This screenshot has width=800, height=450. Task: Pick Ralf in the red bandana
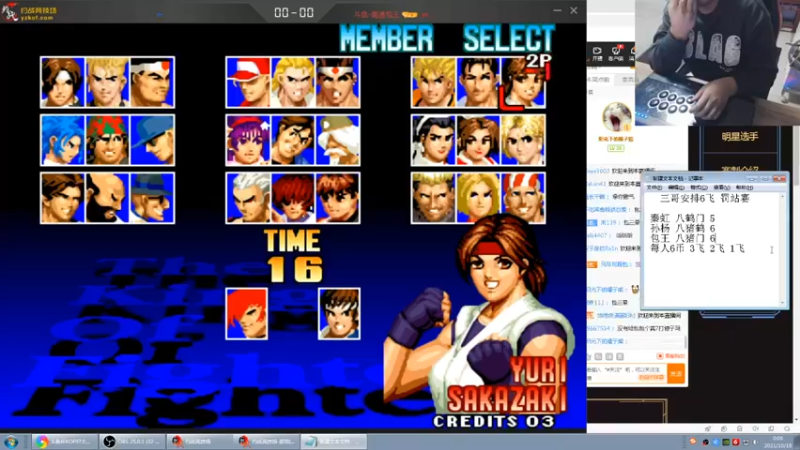(107, 140)
